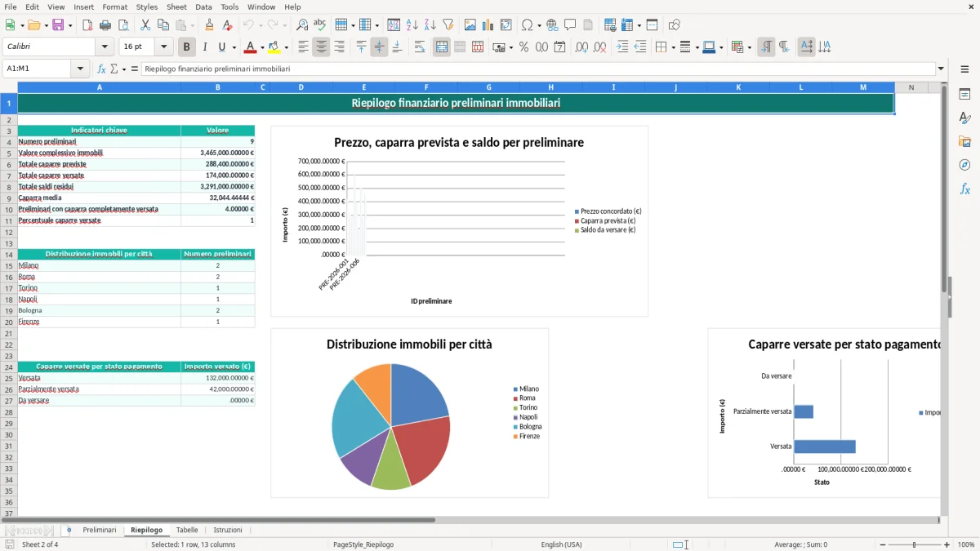This screenshot has width=980, height=551.
Task: Open the Special Character dropdown arrow
Action: tap(537, 25)
